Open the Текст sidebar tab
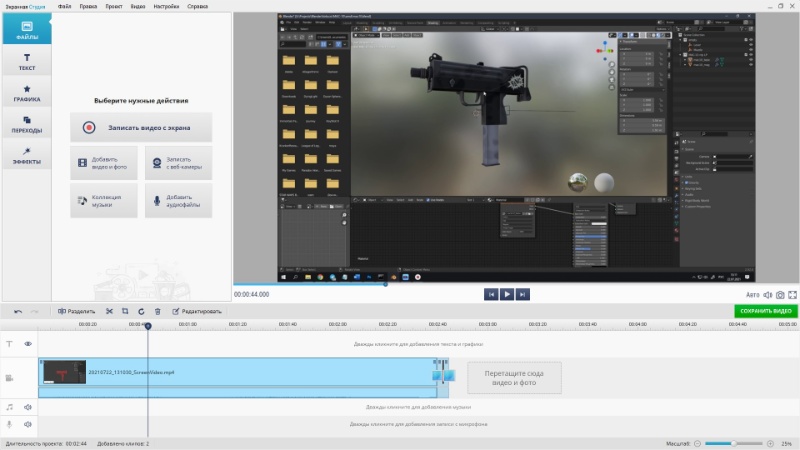The height and width of the screenshot is (450, 800). click(x=27, y=61)
